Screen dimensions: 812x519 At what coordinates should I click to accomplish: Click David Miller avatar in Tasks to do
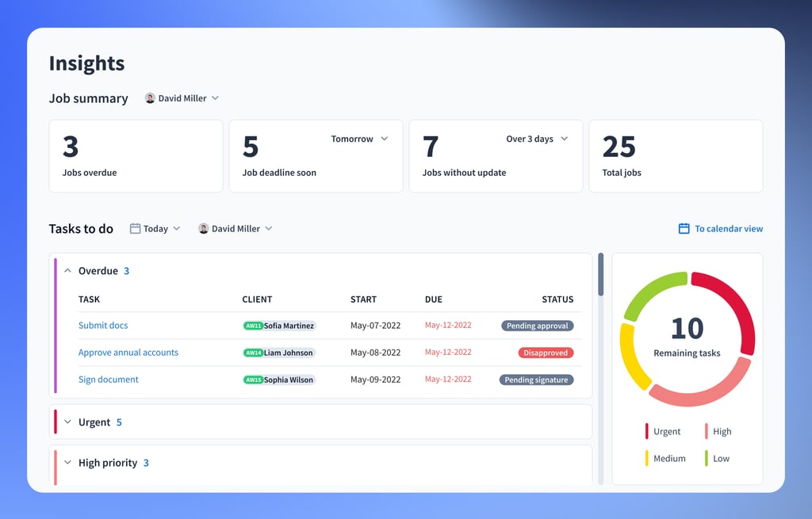[204, 229]
